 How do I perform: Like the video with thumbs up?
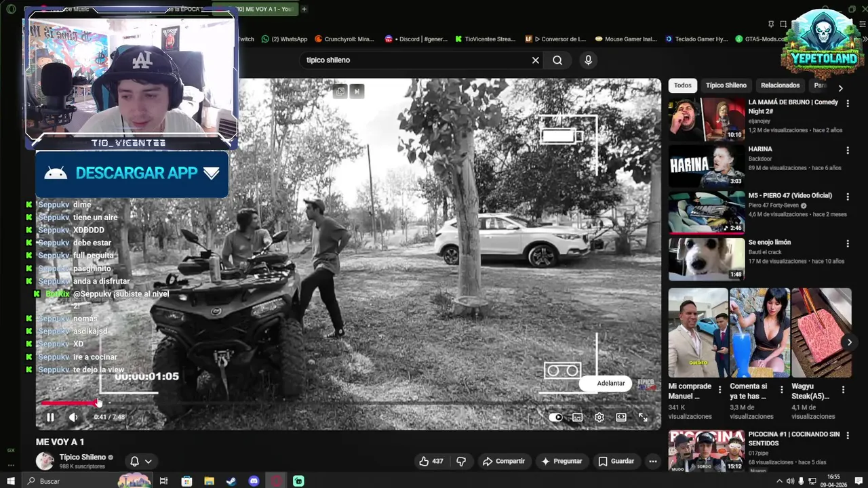point(431,462)
